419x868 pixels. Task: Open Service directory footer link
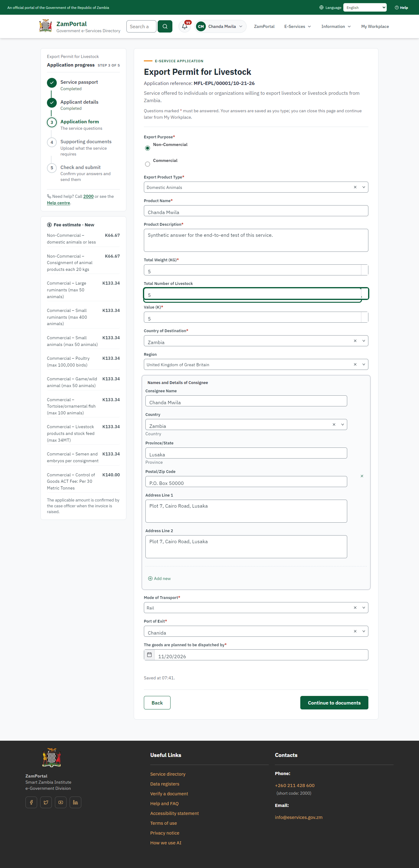click(x=167, y=774)
